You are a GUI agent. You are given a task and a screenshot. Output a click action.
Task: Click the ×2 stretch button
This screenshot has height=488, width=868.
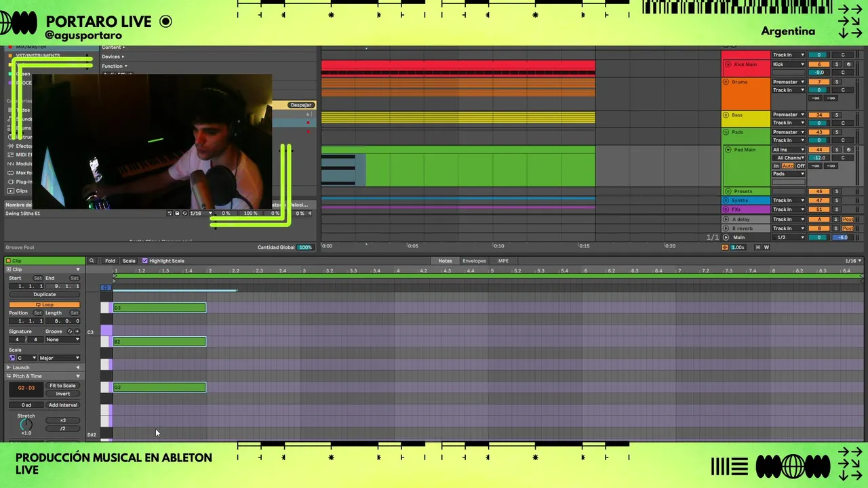62,420
